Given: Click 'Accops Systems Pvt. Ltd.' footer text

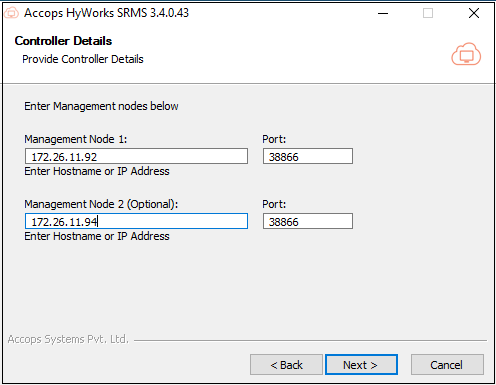Looking at the screenshot, I should click(68, 339).
